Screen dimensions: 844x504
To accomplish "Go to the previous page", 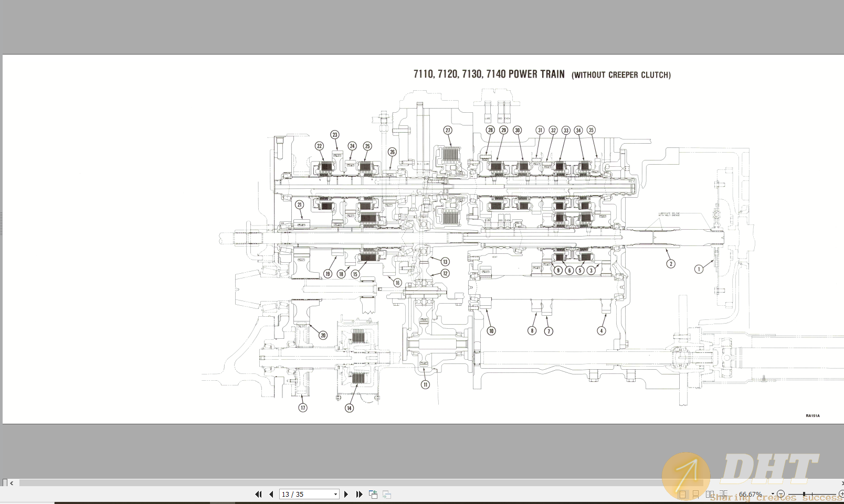I will tap(271, 494).
